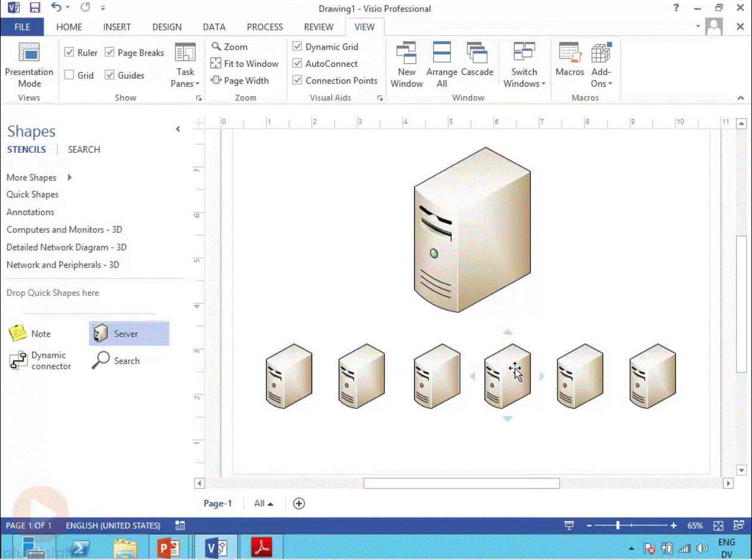Customize the Quick Access Toolbar
The height and width of the screenshot is (560, 752).
point(103,8)
